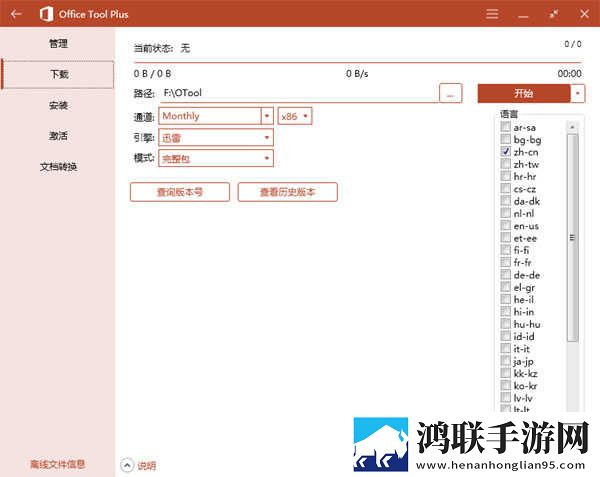Check the fi-fi language checkbox

(x=505, y=249)
